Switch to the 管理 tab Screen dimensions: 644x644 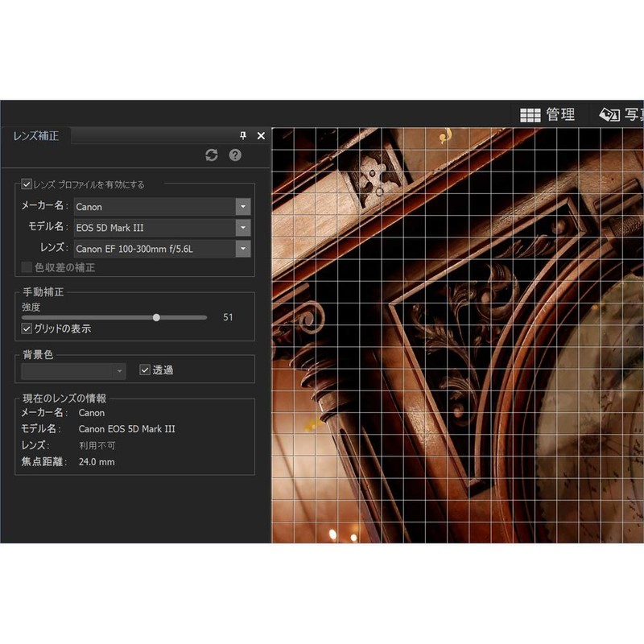(563, 114)
